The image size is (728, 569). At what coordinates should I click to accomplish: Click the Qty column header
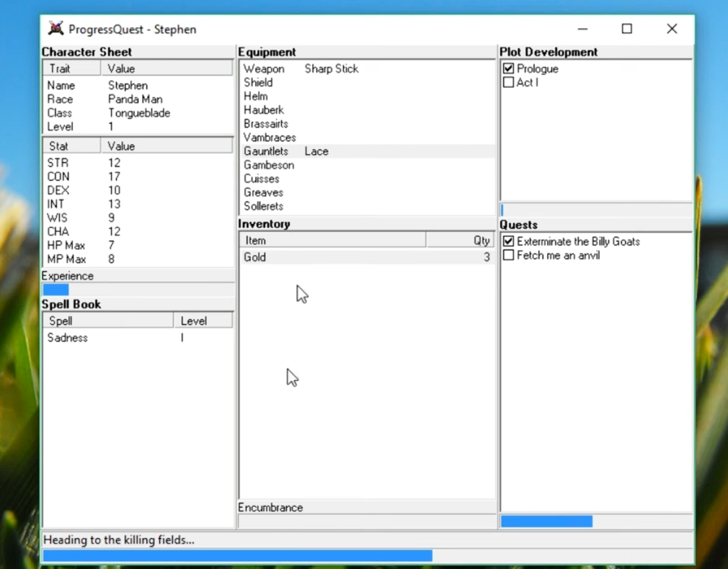[x=460, y=240]
